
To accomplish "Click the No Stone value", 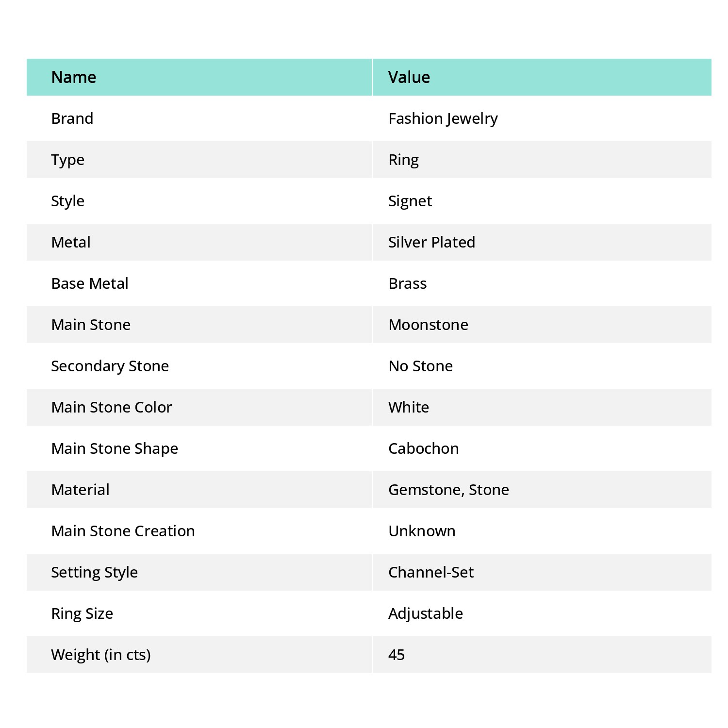I will coord(420,366).
